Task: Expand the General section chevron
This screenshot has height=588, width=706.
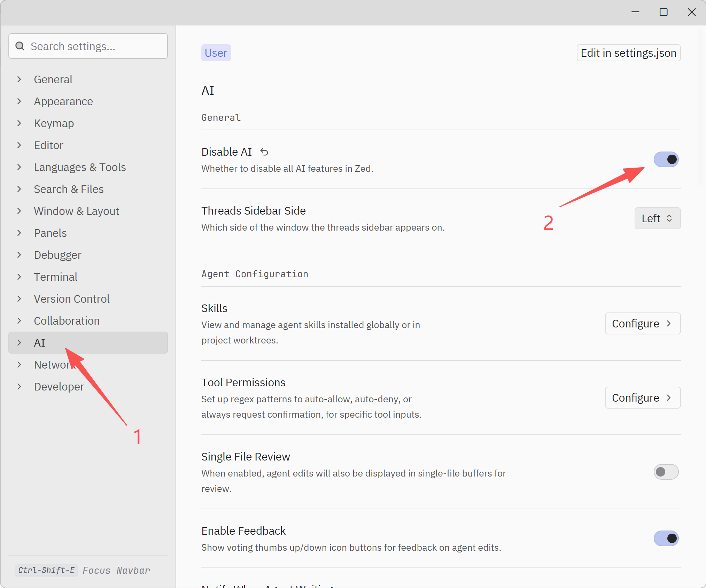Action: (20, 79)
